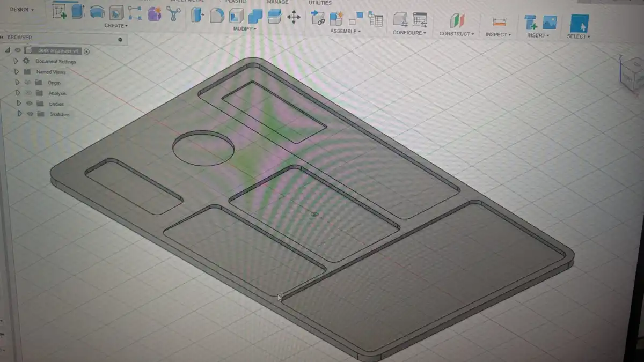Viewport: 644px width, 362px height.
Task: Select the Shell tool
Action: click(236, 16)
